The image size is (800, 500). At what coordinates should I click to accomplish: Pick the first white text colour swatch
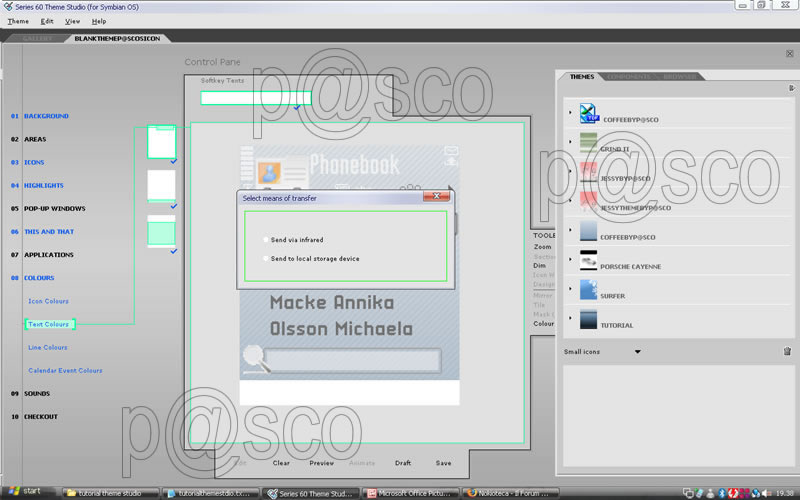(162, 142)
